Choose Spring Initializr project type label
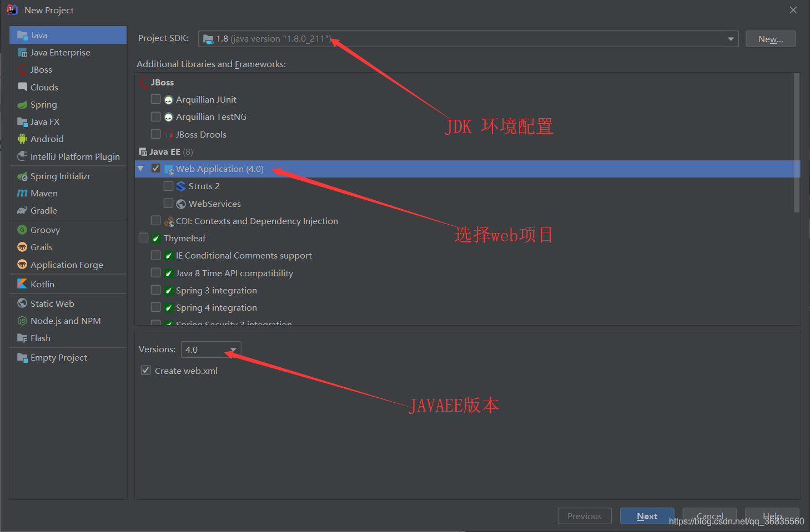Image resolution: width=810 pixels, height=532 pixels. [61, 176]
